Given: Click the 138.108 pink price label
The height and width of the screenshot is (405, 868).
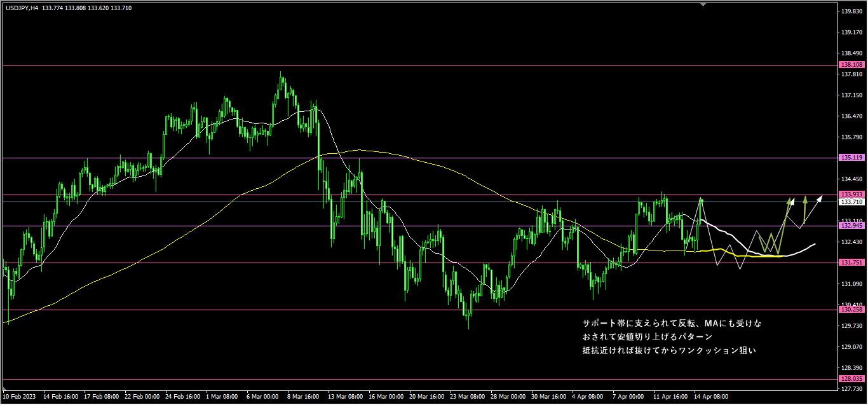Looking at the screenshot, I should 850,65.
